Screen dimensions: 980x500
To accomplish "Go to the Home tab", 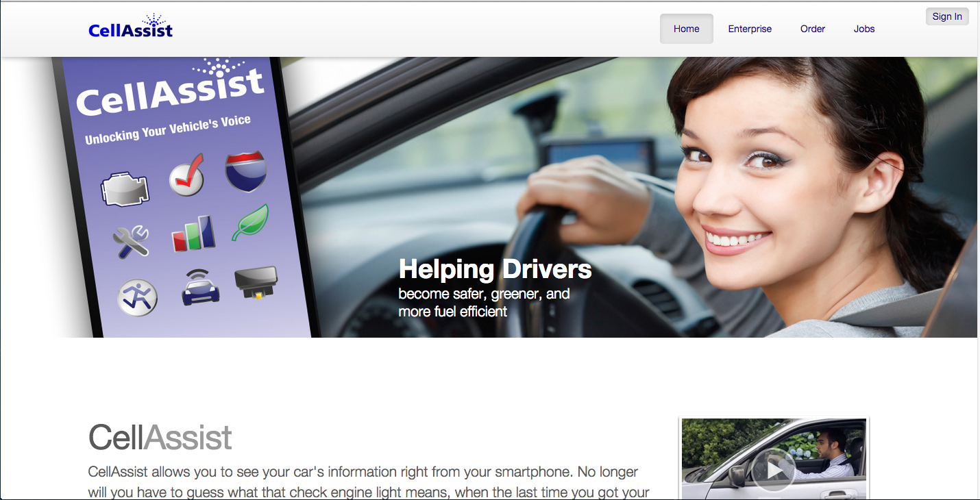I will pyautogui.click(x=686, y=29).
